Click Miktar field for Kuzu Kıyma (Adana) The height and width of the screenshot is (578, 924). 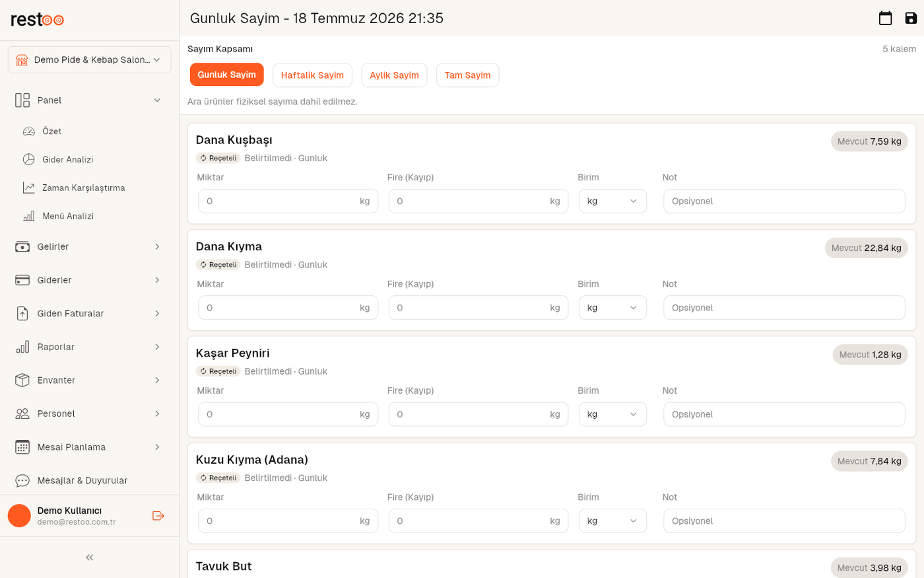tap(288, 521)
